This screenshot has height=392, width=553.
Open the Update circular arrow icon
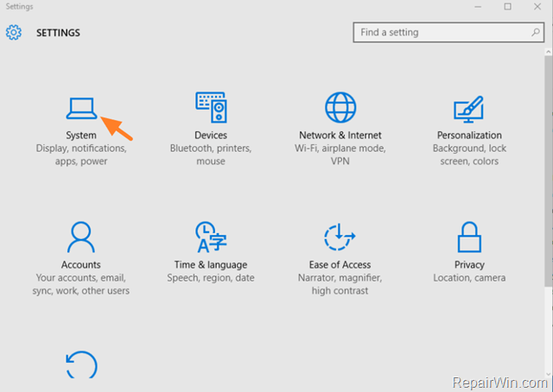pos(81,365)
